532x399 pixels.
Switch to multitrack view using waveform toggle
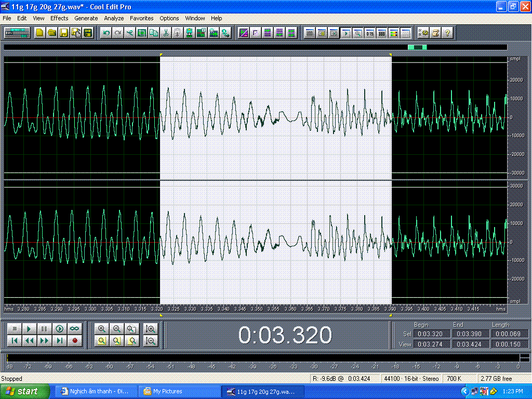coord(17,33)
